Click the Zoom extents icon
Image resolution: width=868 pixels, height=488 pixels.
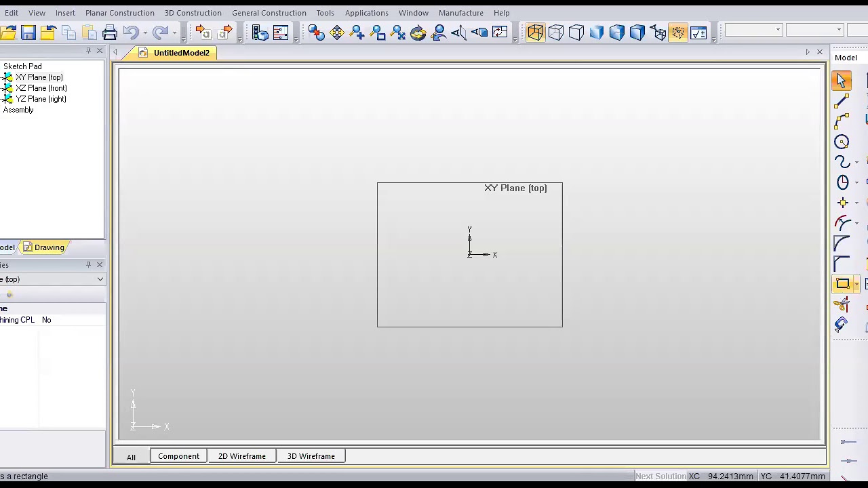point(398,33)
